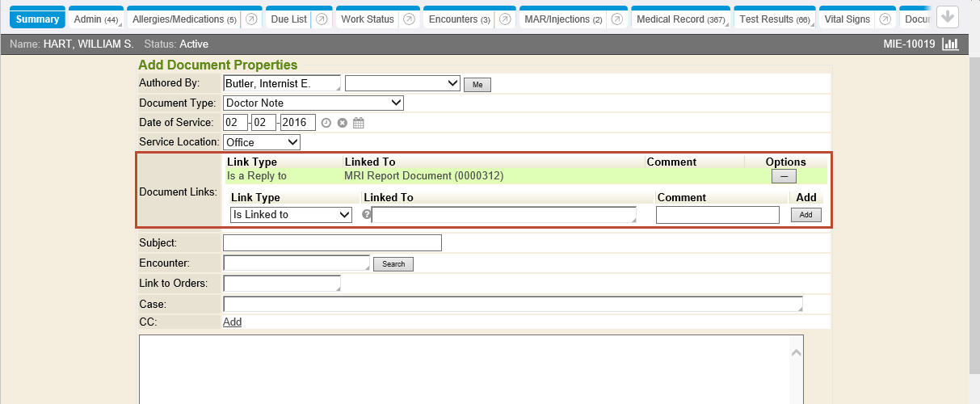Click the down arrow for more tabs
Screen dimensions: 980x404
click(x=948, y=17)
